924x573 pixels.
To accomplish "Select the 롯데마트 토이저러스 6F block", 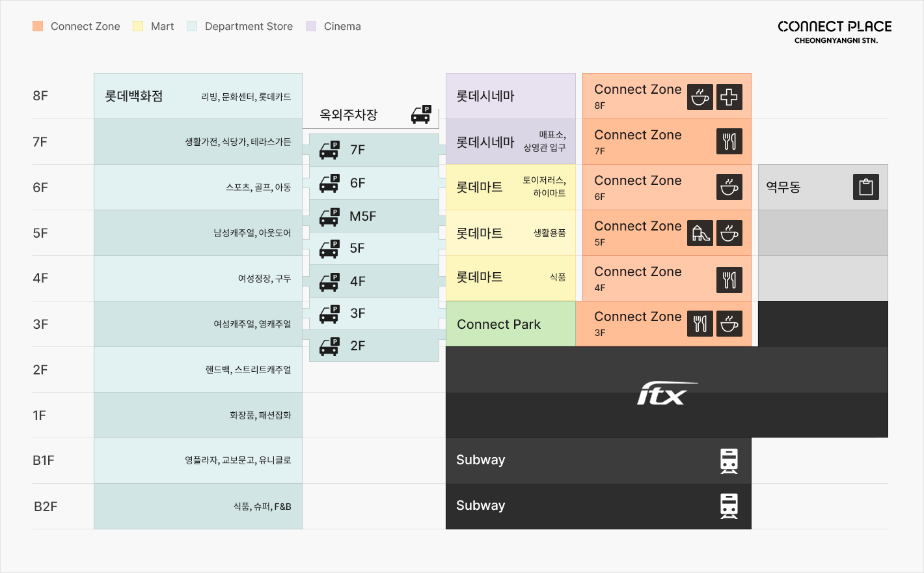I will 511,187.
